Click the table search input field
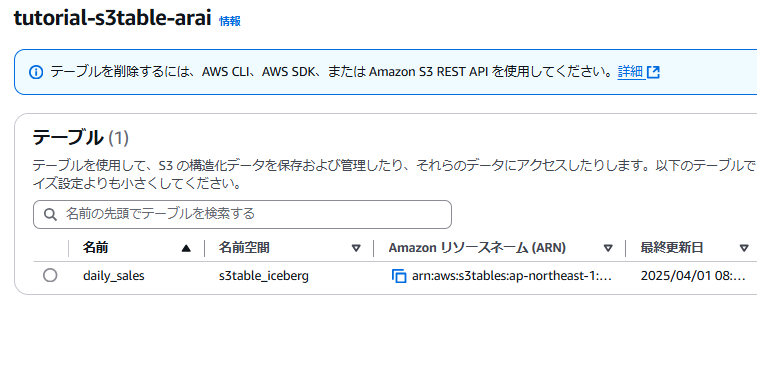This screenshot has width=757, height=368. pyautogui.click(x=242, y=214)
